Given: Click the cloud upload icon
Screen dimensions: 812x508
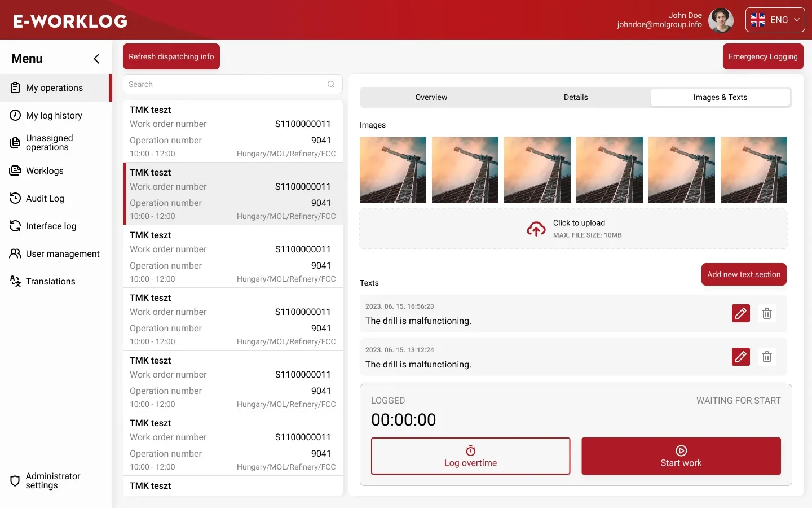Looking at the screenshot, I should pyautogui.click(x=536, y=229).
